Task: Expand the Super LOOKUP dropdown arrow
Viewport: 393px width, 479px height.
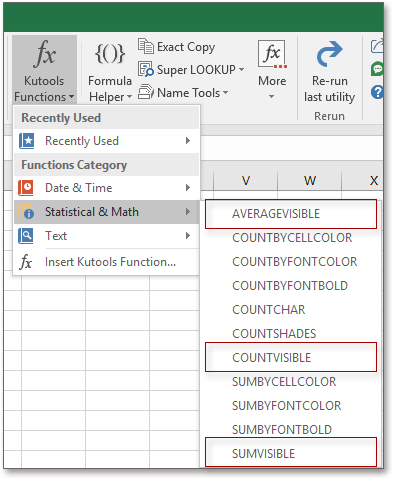Action: tap(241, 69)
